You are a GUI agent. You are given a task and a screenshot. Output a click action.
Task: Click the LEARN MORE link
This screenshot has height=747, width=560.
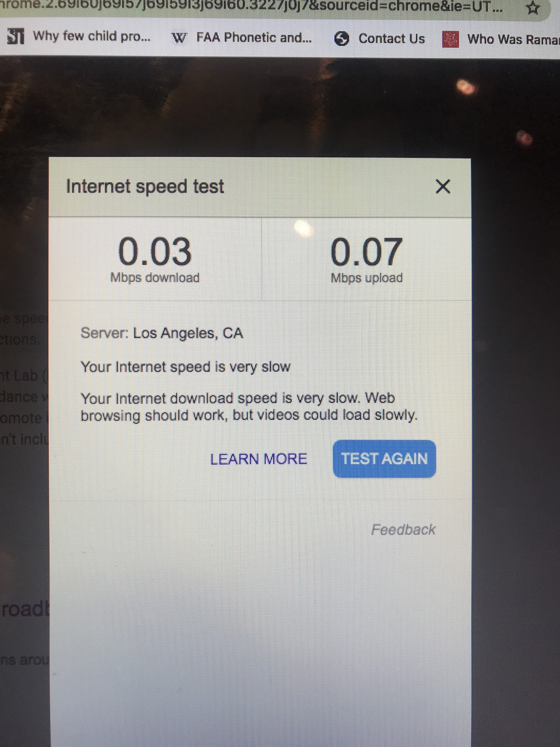(259, 459)
